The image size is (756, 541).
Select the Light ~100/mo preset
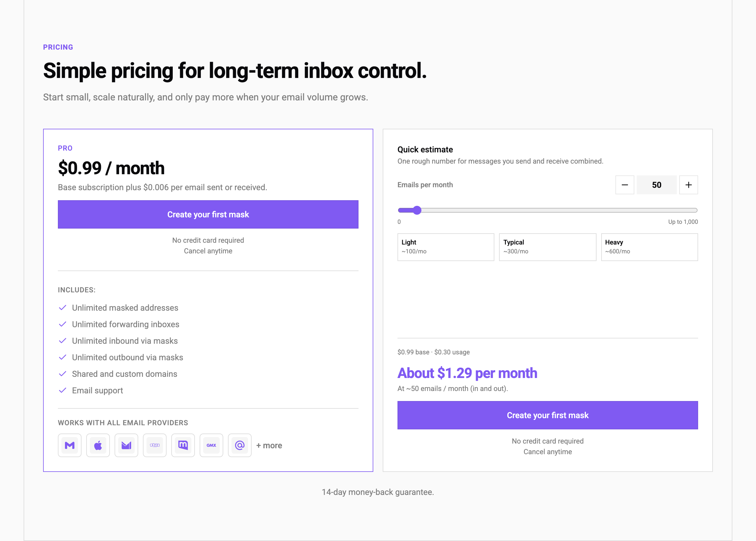[446, 247]
